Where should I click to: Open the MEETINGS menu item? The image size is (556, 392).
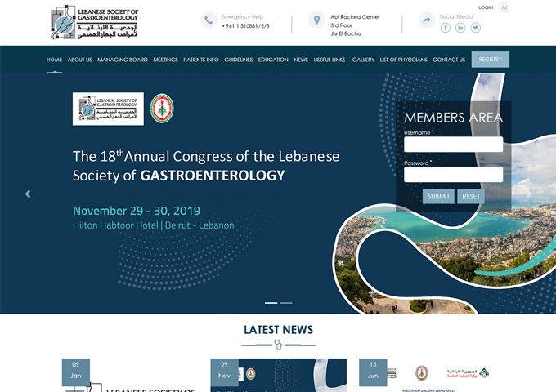tap(166, 60)
